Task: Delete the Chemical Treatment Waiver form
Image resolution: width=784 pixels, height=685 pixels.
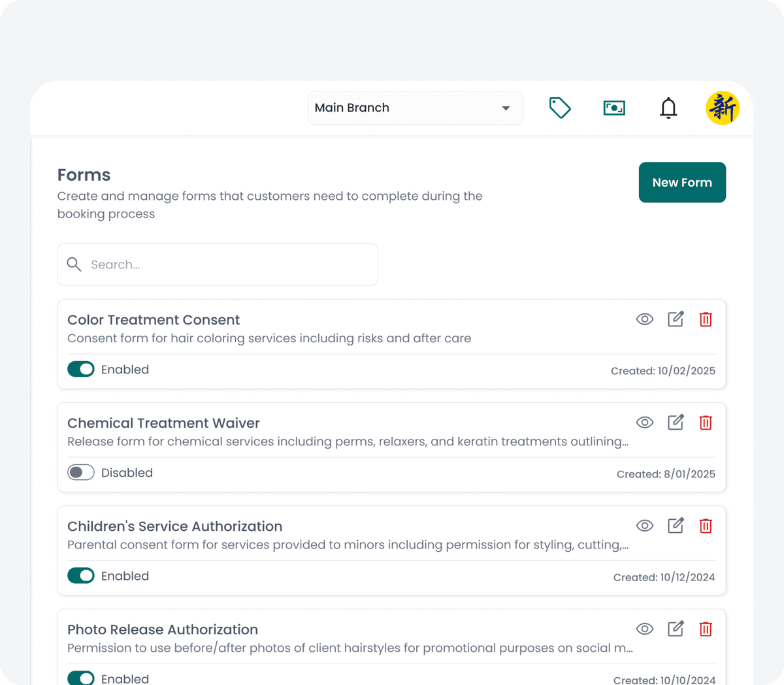Action: point(706,422)
